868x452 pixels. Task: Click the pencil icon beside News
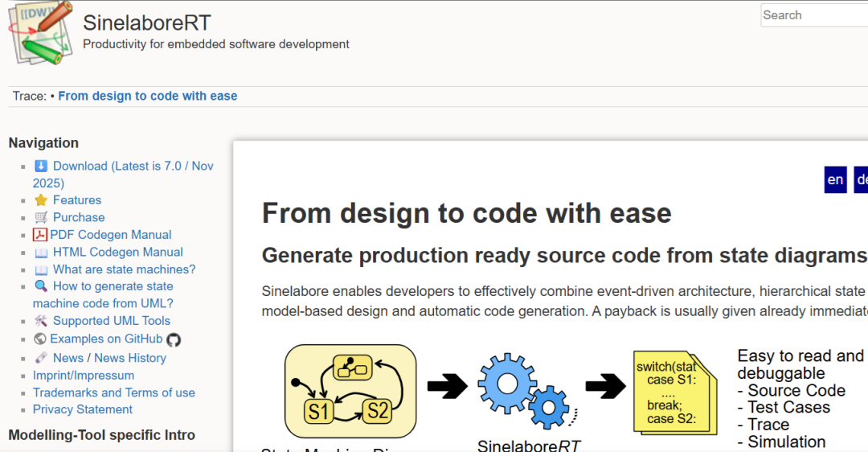41,358
